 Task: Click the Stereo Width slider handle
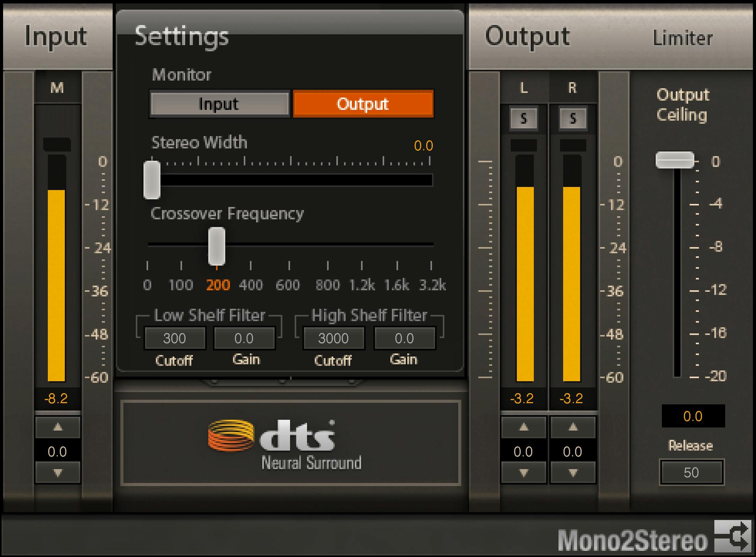[x=152, y=180]
